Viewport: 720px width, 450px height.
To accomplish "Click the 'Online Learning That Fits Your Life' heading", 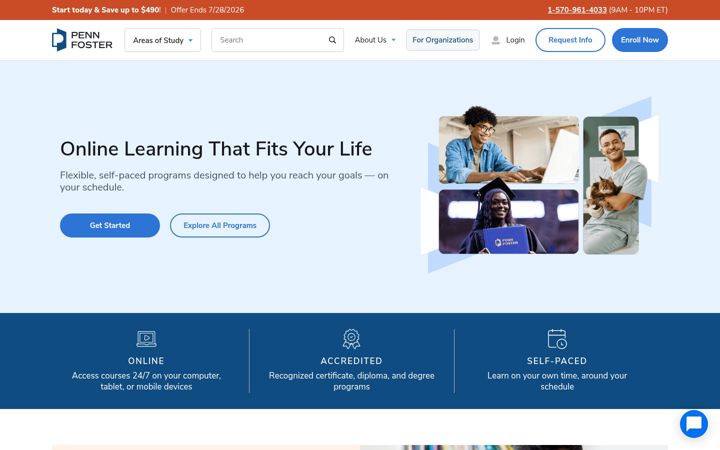I will pos(216,149).
